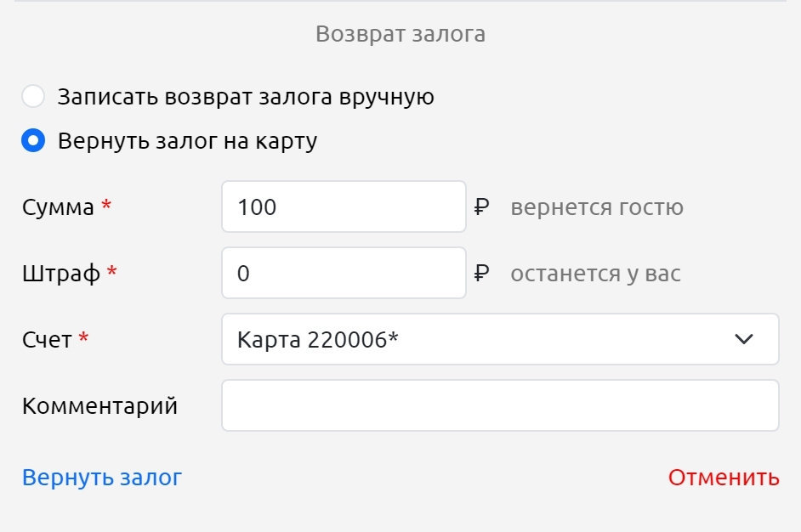Click the 'Записать возврат залога вручную' label text
This screenshot has width=801, height=532.
[x=246, y=97]
